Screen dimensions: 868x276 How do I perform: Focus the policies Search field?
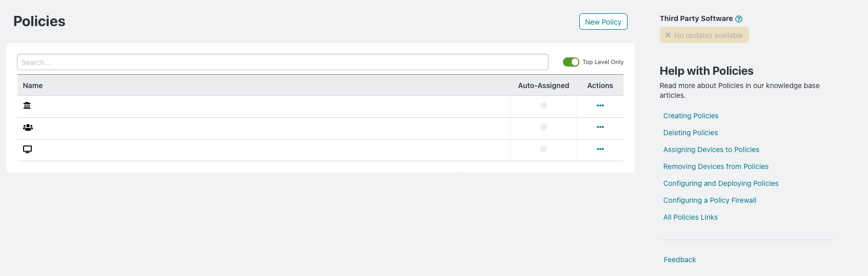[282, 62]
